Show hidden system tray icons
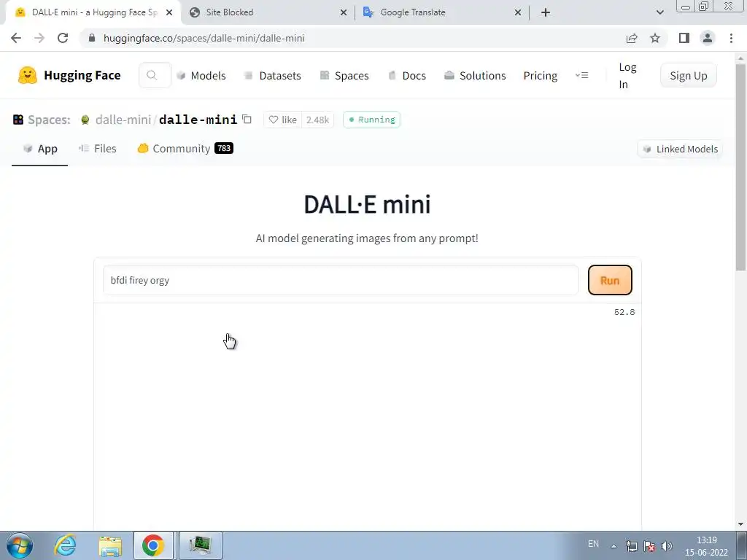The height and width of the screenshot is (560, 747). [614, 546]
